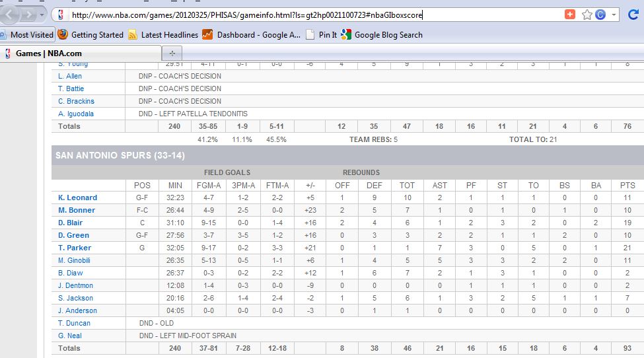Open the Latest Headlines feed bookmark
This screenshot has width=644, height=358.
[163, 35]
